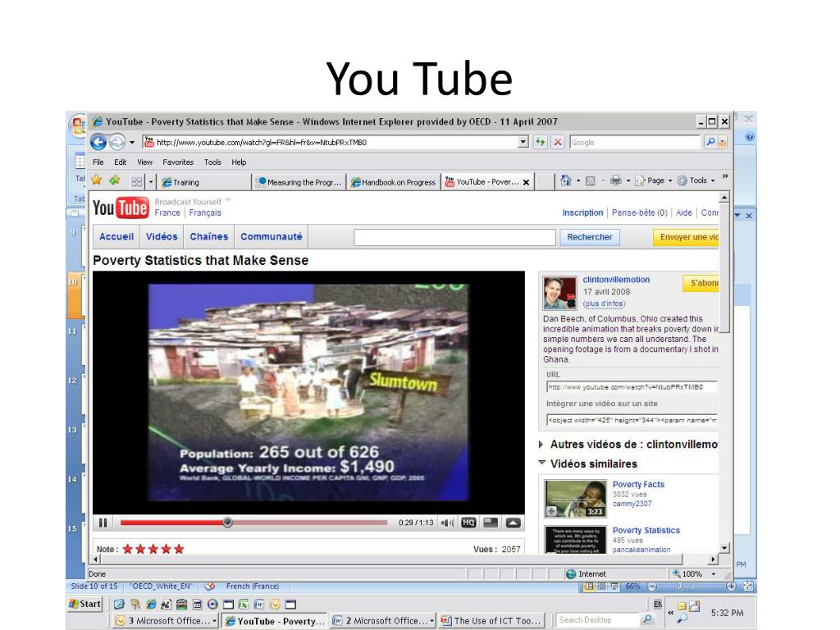Open the View menu
840x630 pixels.
click(x=144, y=162)
